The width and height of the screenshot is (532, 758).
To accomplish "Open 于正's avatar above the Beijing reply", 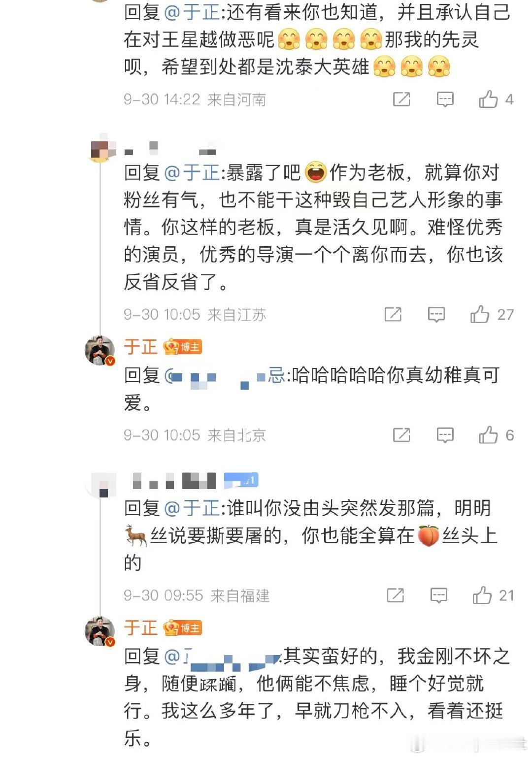I will pos(100,351).
